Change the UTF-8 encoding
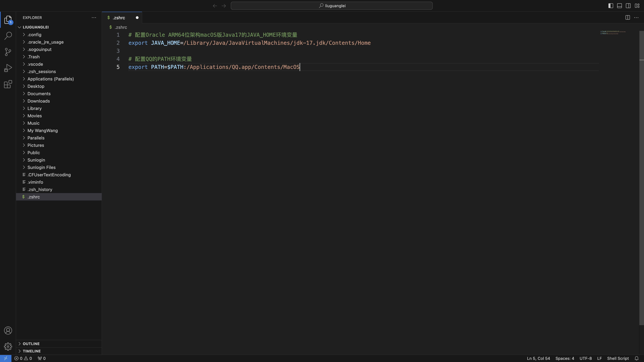This screenshot has width=644, height=362. (585, 358)
